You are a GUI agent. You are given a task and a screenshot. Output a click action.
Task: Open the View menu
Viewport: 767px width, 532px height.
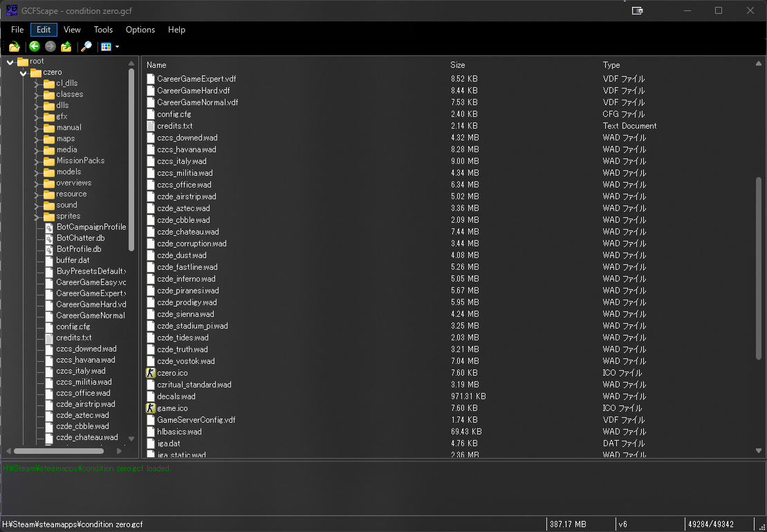pyautogui.click(x=72, y=30)
